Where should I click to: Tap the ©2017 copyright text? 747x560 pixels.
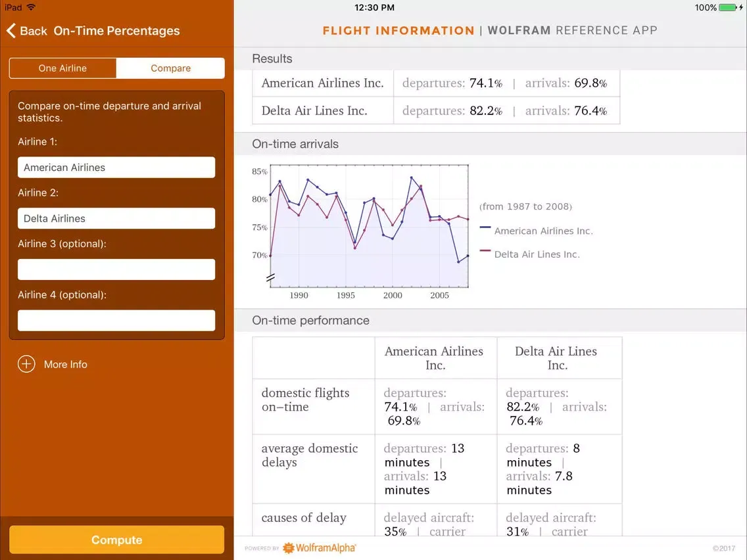coord(723,548)
